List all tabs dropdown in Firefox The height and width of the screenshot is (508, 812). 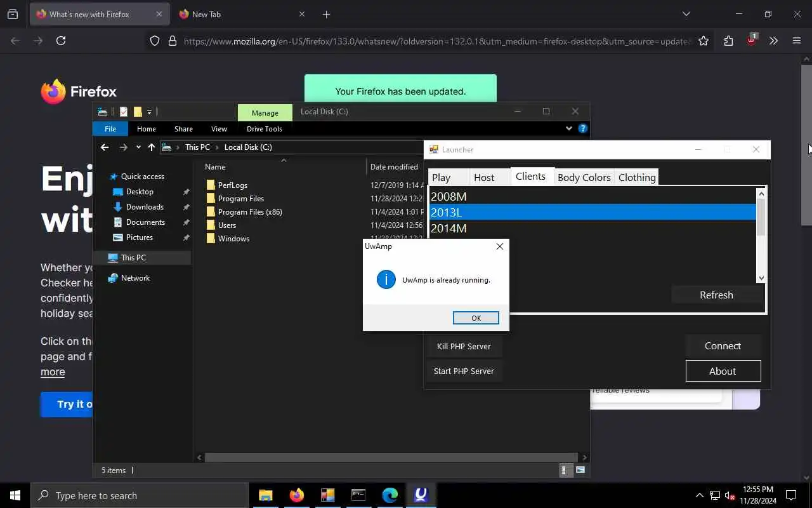point(686,14)
